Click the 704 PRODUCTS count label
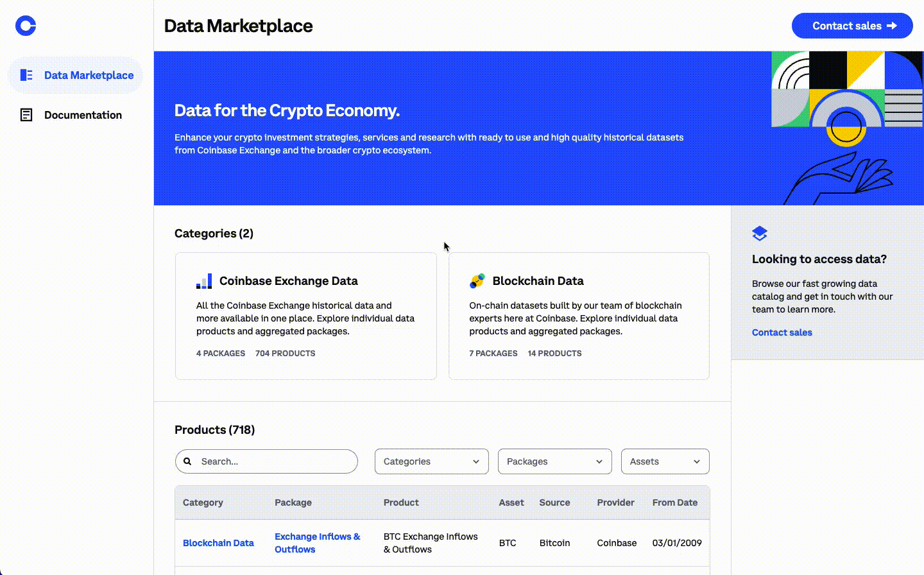 coord(286,354)
